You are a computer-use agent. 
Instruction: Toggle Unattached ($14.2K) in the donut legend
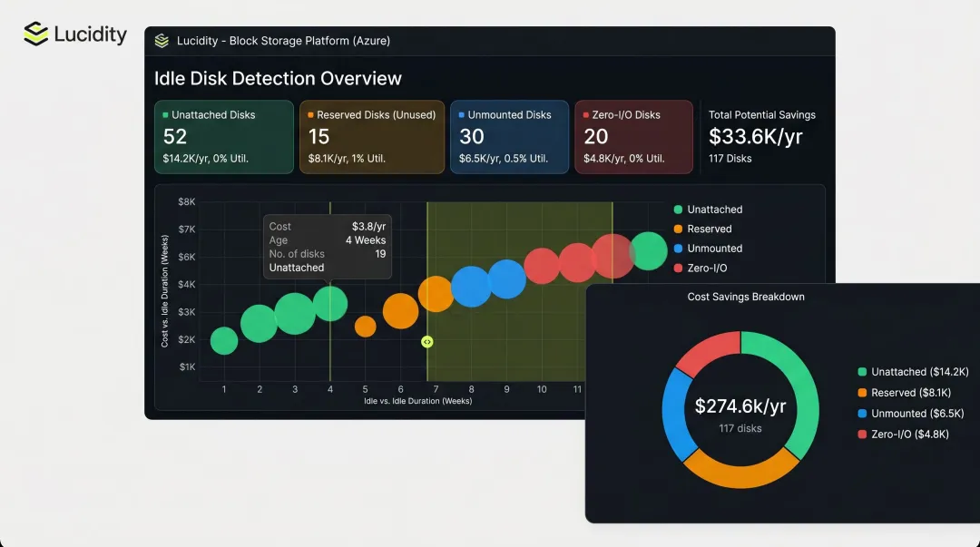[x=913, y=372]
